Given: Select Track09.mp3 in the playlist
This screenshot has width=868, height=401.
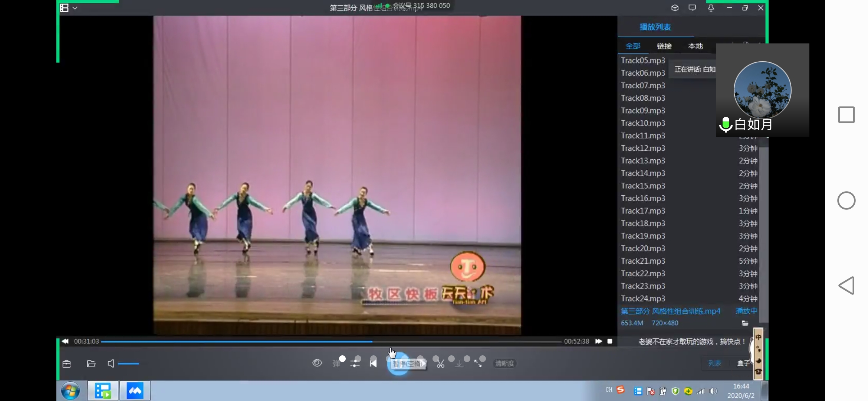Looking at the screenshot, I should click(643, 111).
